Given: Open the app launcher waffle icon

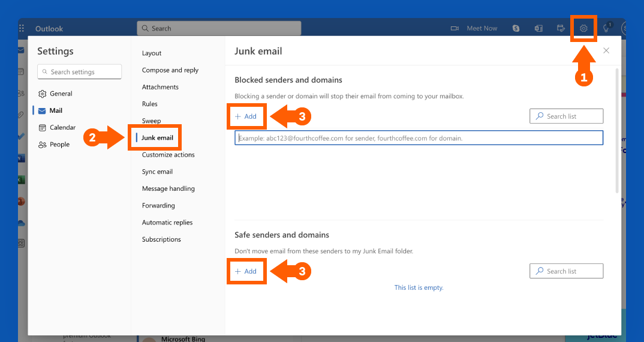Looking at the screenshot, I should (x=22, y=28).
